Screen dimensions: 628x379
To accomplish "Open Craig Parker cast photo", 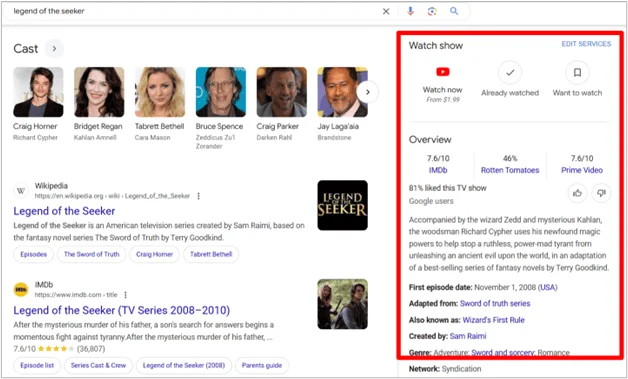I will [x=282, y=92].
